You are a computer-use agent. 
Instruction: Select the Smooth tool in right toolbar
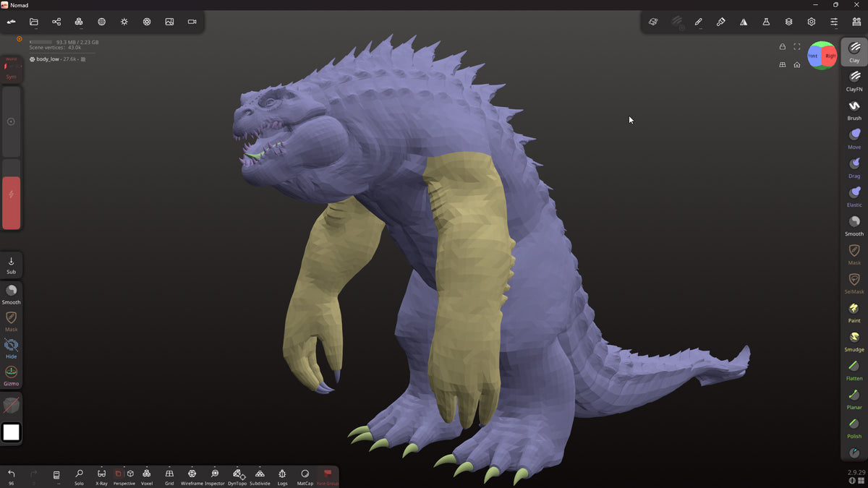click(854, 226)
